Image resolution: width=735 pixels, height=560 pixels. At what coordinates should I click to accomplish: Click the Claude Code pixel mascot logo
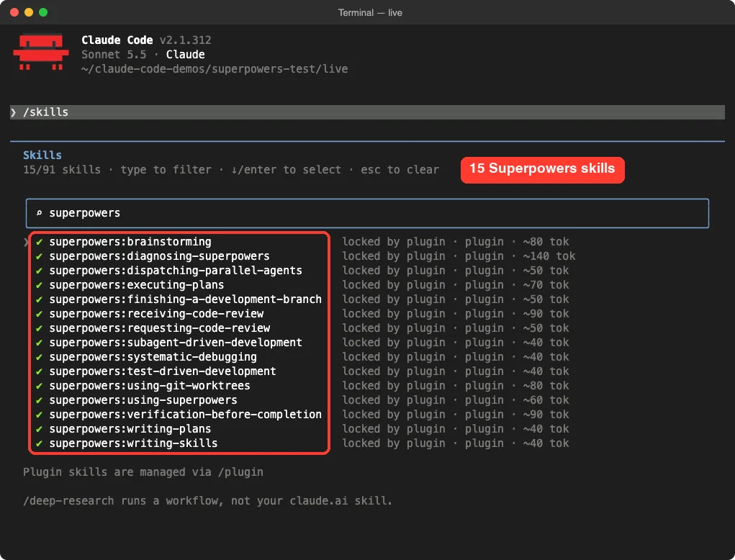pyautogui.click(x=41, y=52)
